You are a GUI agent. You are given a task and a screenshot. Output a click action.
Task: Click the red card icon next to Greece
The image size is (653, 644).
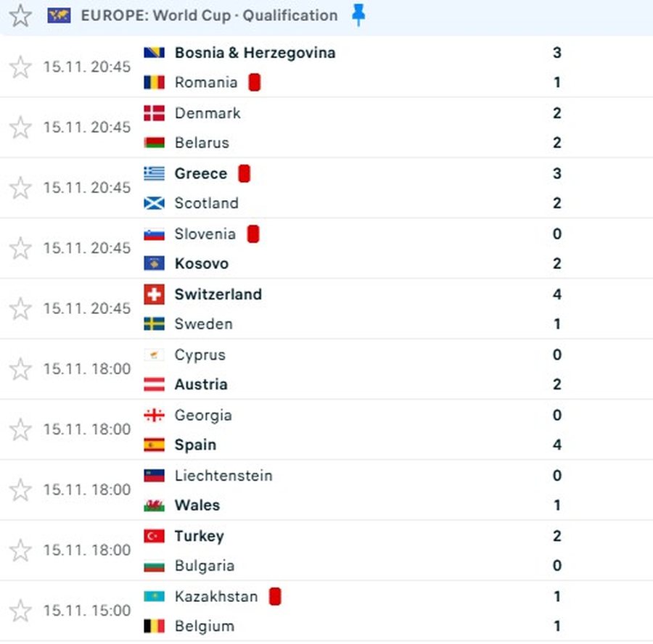coord(244,173)
